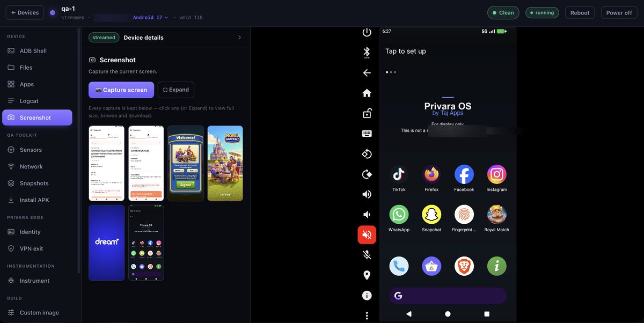644x323 pixels.
Task: Click the info icon in device toolbar
Action: point(367,296)
